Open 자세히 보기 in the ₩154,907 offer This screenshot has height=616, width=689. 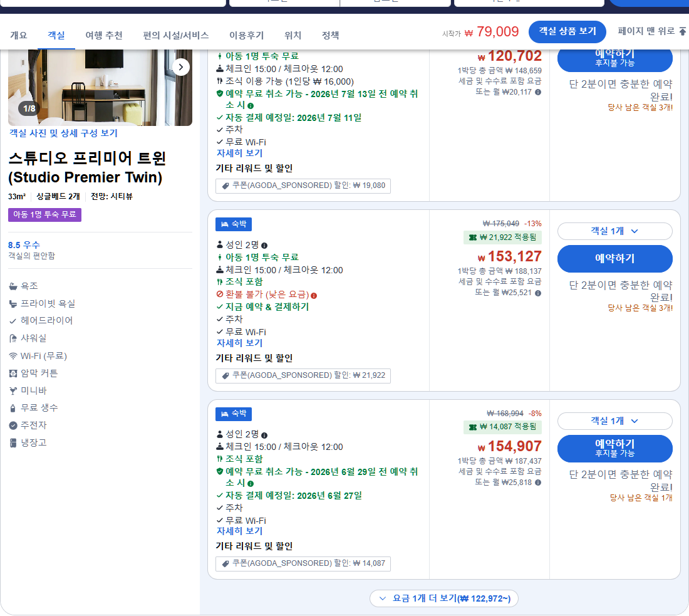[x=239, y=531]
